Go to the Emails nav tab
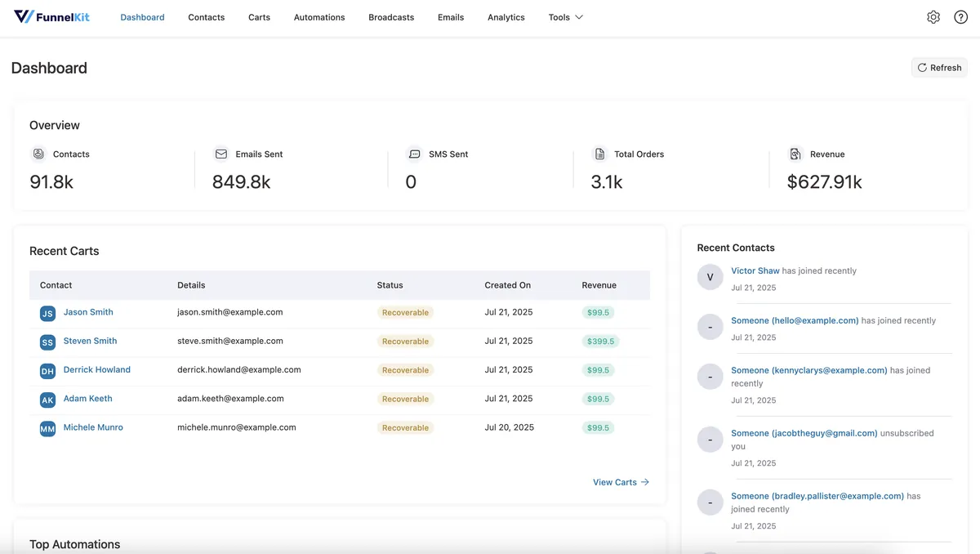The width and height of the screenshot is (980, 554). (451, 17)
